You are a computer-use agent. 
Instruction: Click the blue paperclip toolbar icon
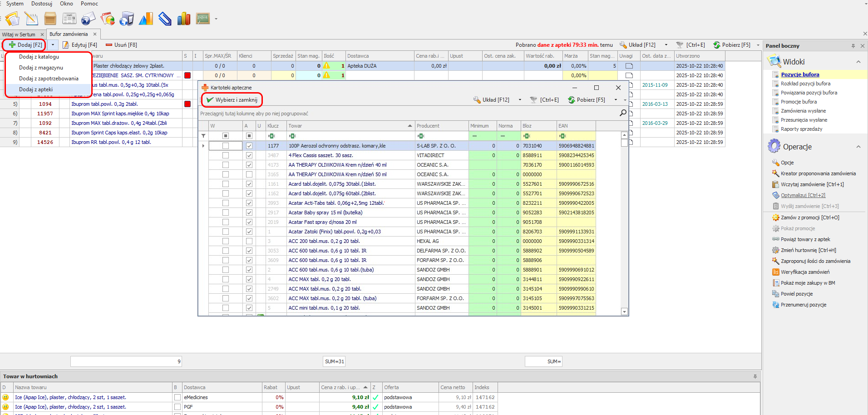click(x=165, y=19)
